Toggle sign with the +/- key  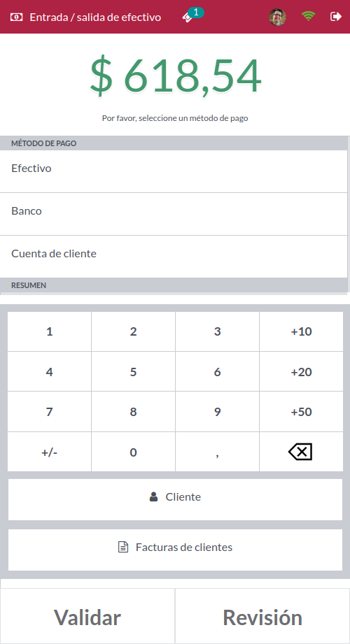[x=50, y=452]
